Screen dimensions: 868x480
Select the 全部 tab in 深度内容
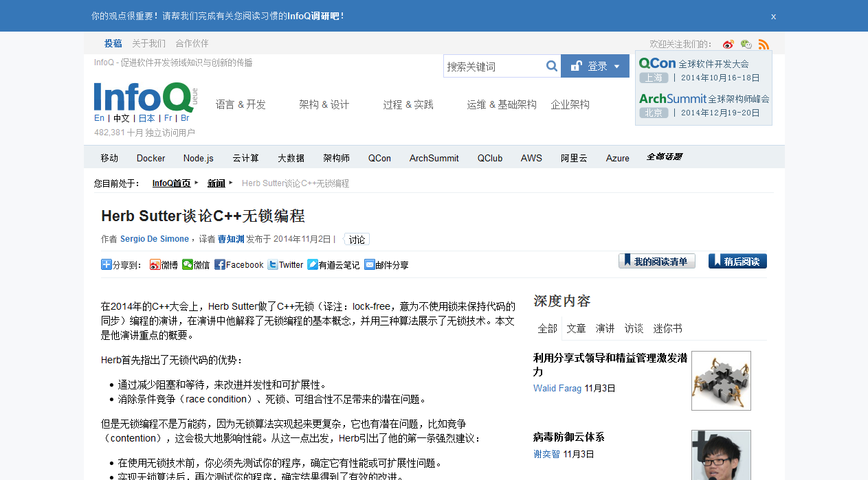pos(547,328)
